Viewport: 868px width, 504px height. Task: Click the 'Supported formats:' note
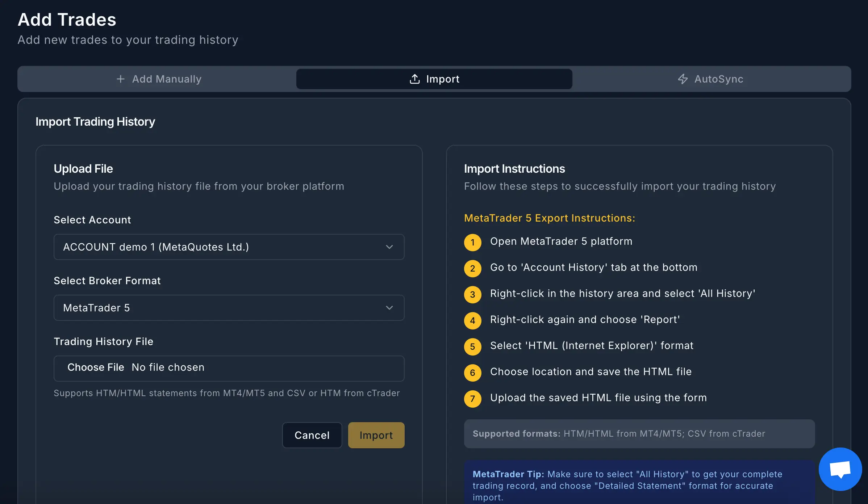[x=639, y=434]
